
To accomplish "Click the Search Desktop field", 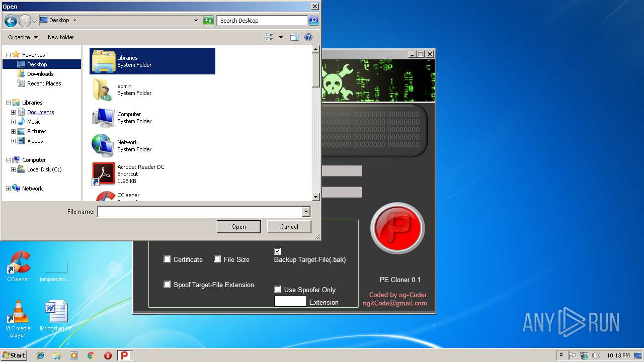I will tap(263, 21).
